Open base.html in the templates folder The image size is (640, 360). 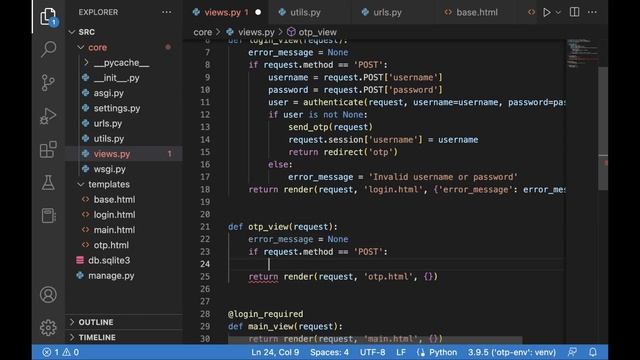pos(114,200)
